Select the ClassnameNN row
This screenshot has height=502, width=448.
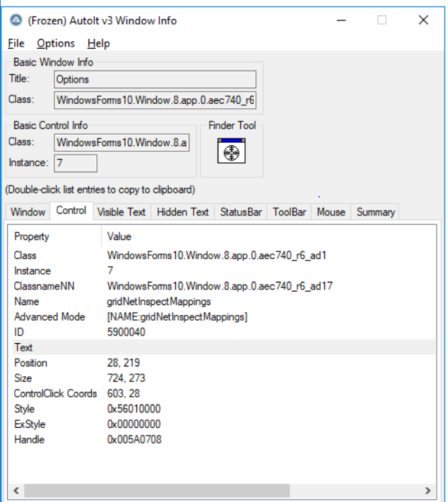(x=223, y=286)
